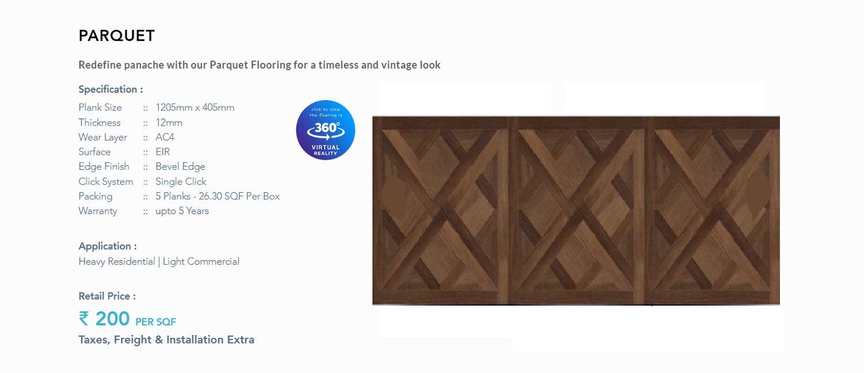
Task: Click the left brown arrow on flooring image
Action: pos(394,196)
